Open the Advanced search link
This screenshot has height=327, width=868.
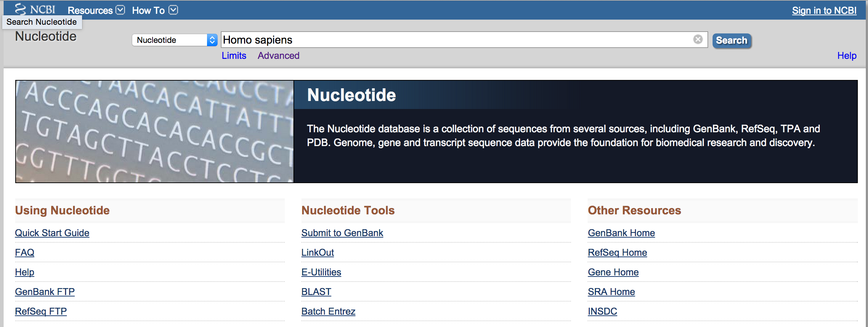click(279, 56)
